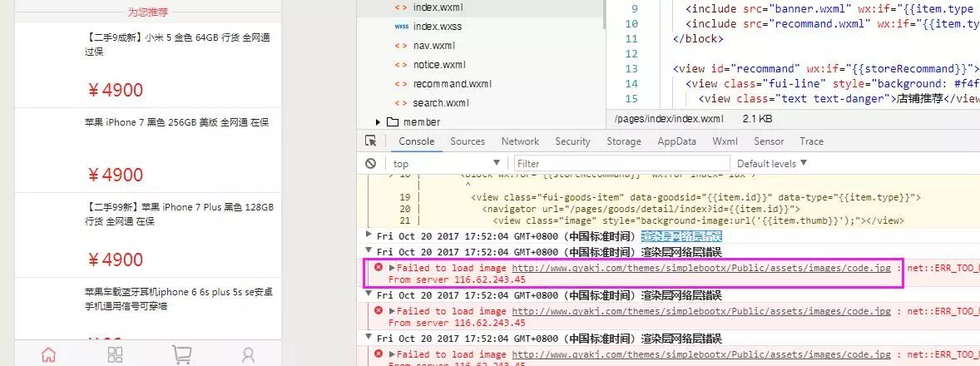Switch to the Console tab

pos(416,141)
